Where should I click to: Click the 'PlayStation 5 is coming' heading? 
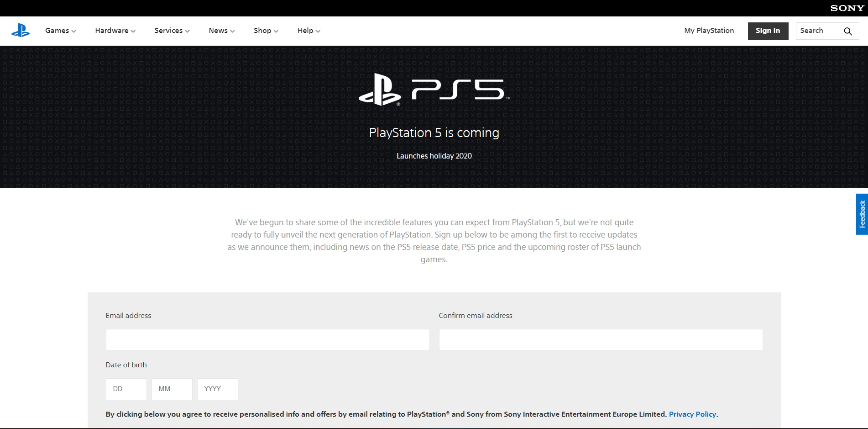tap(434, 132)
